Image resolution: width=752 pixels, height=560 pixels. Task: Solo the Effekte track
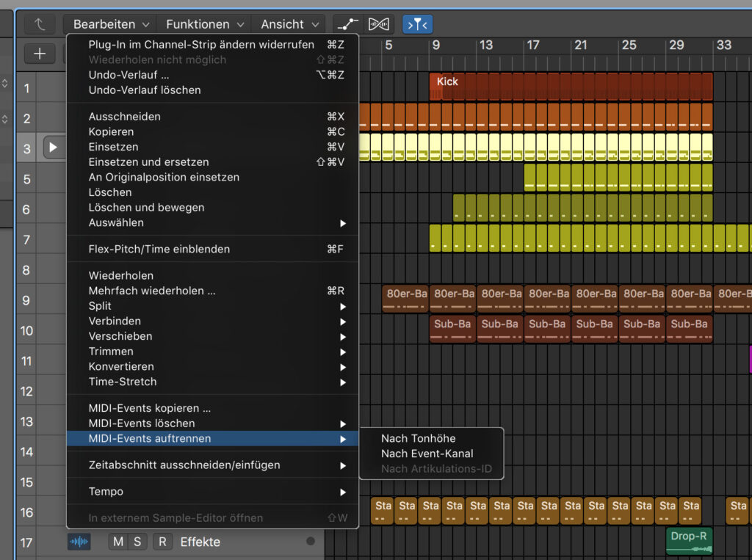click(x=137, y=542)
